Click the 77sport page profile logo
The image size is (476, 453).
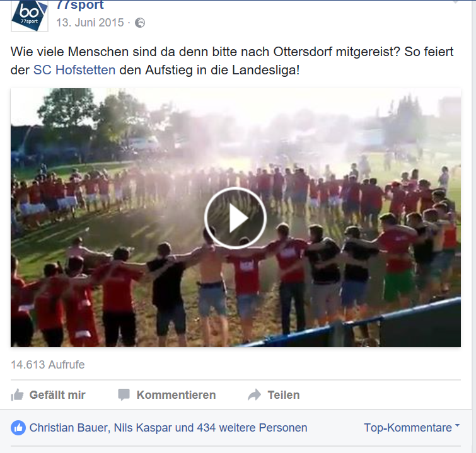30,16
